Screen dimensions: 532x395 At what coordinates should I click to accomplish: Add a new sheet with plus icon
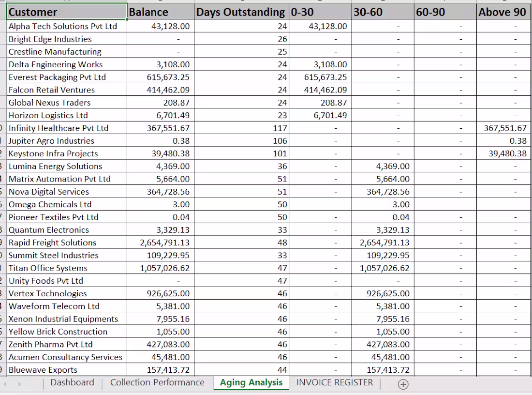click(403, 384)
